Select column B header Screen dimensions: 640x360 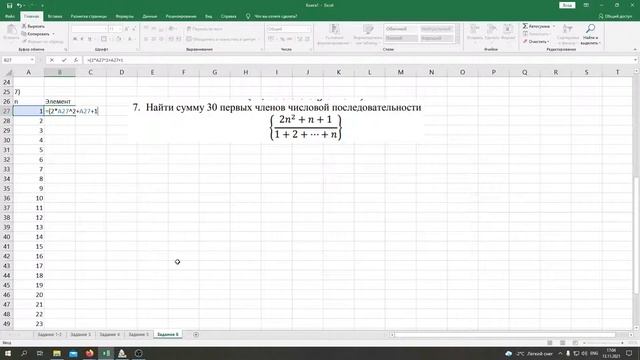60,72
